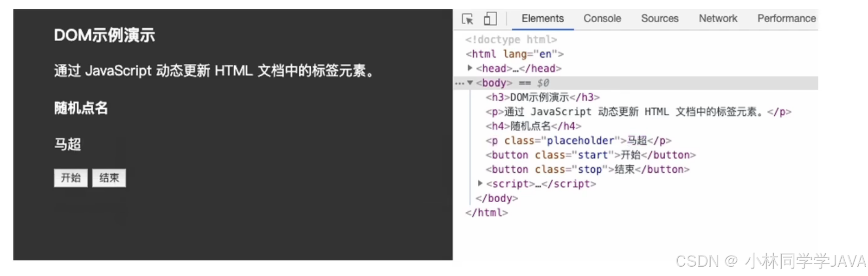Viewport: 868px width, 276px height.
Task: Open the body row ellipsis menu
Action: coord(459,83)
